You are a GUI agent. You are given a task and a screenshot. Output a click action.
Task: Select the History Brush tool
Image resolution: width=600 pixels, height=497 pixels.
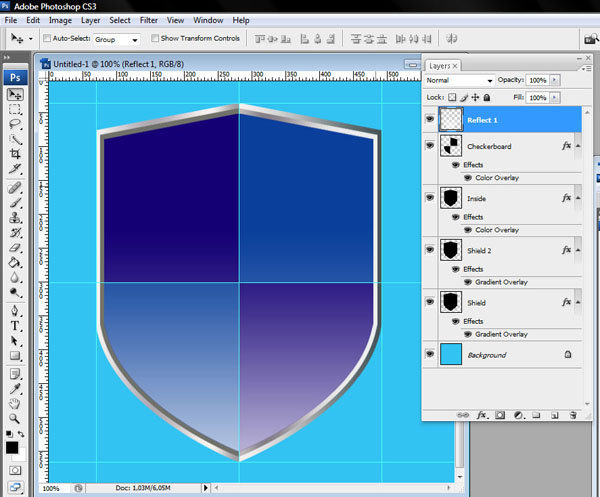15,233
